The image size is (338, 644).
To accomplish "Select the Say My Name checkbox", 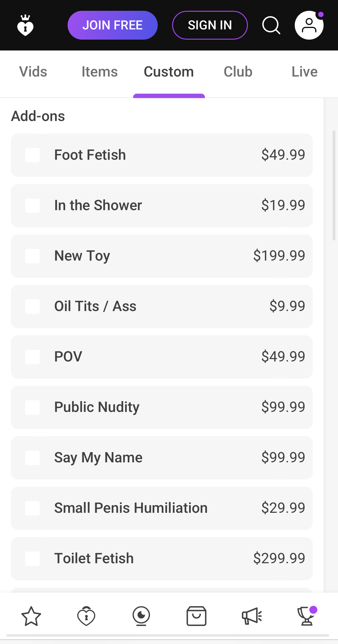I will tap(32, 458).
